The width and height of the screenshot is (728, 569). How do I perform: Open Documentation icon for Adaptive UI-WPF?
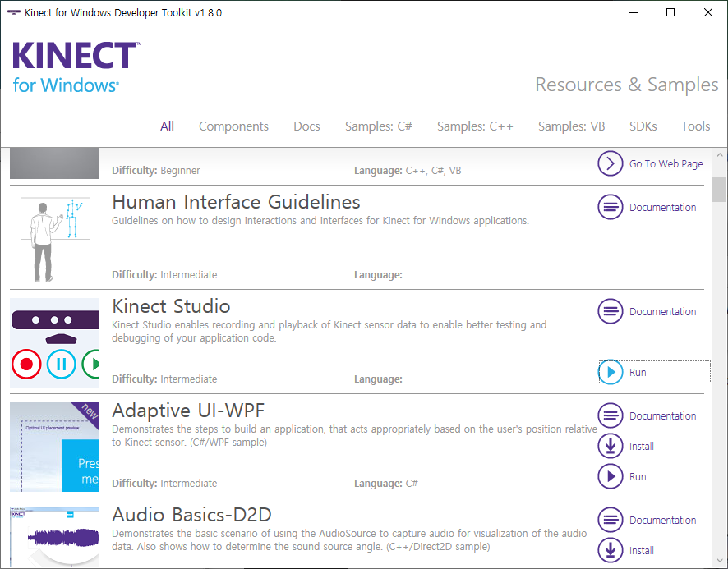pyautogui.click(x=610, y=415)
